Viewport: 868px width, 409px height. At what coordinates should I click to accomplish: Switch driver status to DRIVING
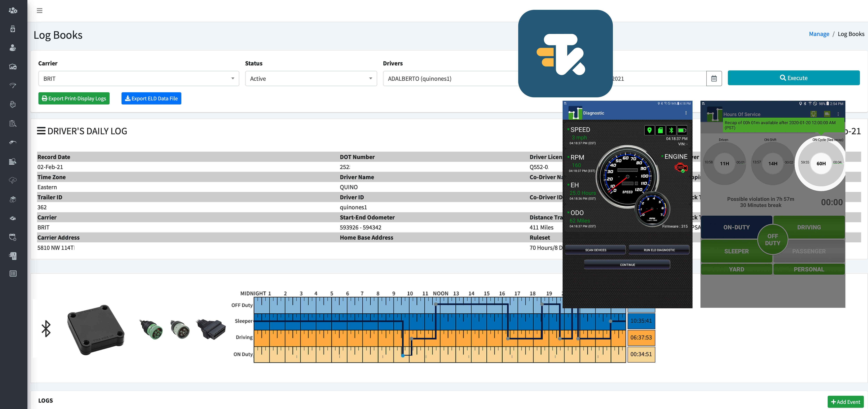click(809, 227)
